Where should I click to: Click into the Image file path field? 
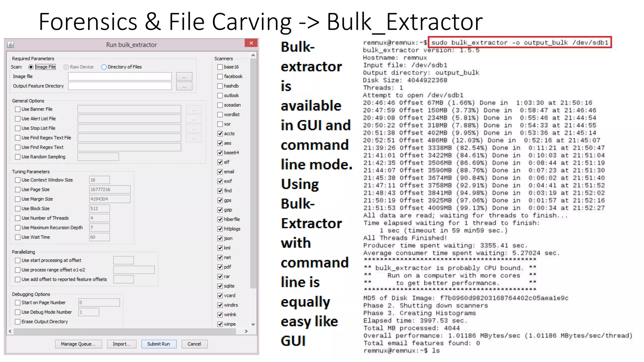click(x=120, y=76)
